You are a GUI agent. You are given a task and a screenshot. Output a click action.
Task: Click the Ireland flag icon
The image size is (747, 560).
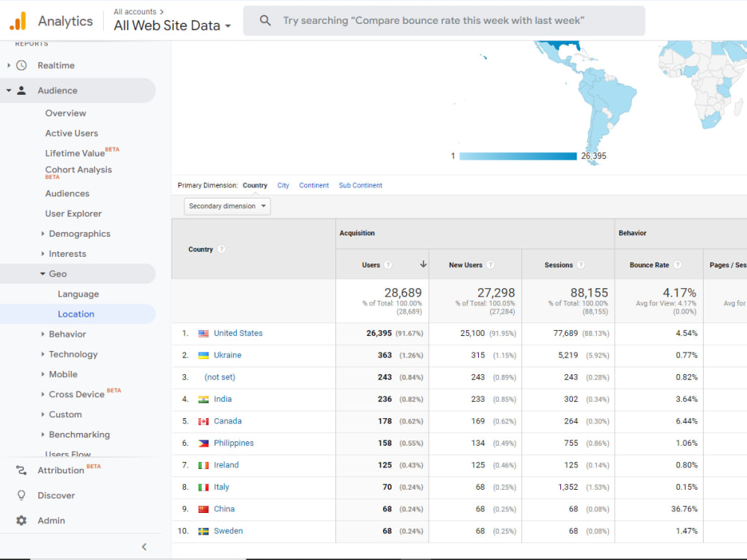pos(203,464)
